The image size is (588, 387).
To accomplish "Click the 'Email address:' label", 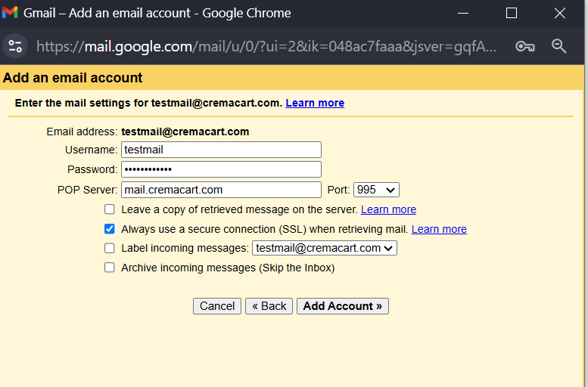I will (x=82, y=132).
